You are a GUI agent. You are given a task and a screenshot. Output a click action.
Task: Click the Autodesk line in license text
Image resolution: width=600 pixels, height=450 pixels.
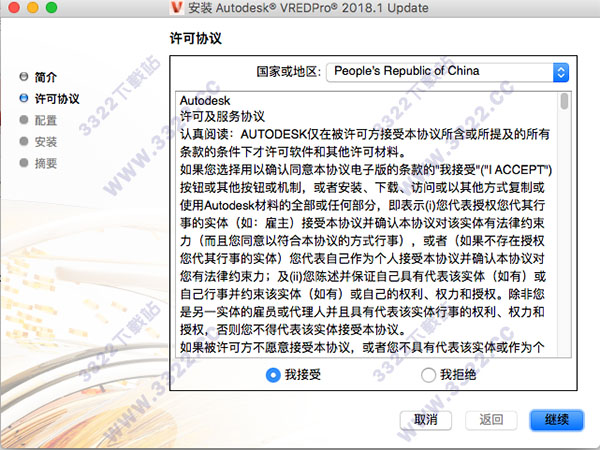pos(205,101)
